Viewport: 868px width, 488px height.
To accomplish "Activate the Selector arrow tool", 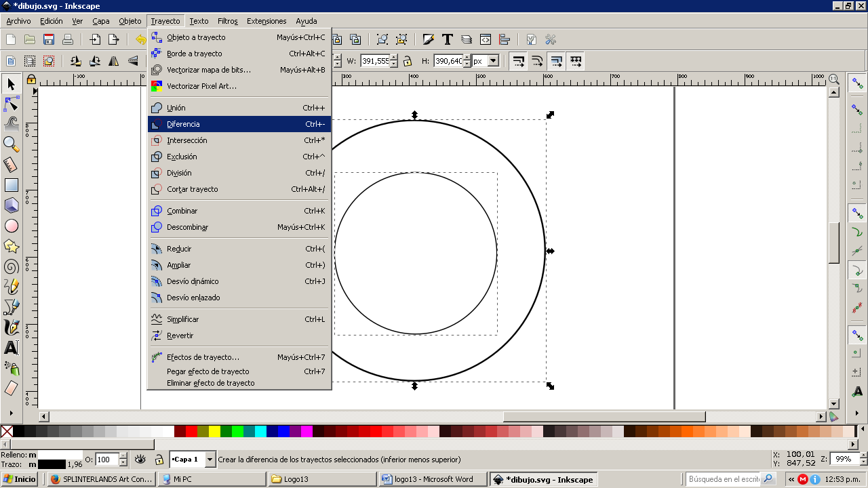I will coord(11,84).
